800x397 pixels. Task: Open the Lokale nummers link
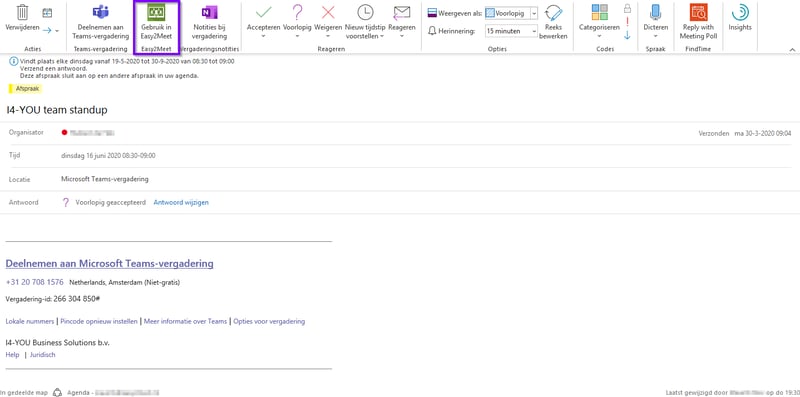click(30, 321)
